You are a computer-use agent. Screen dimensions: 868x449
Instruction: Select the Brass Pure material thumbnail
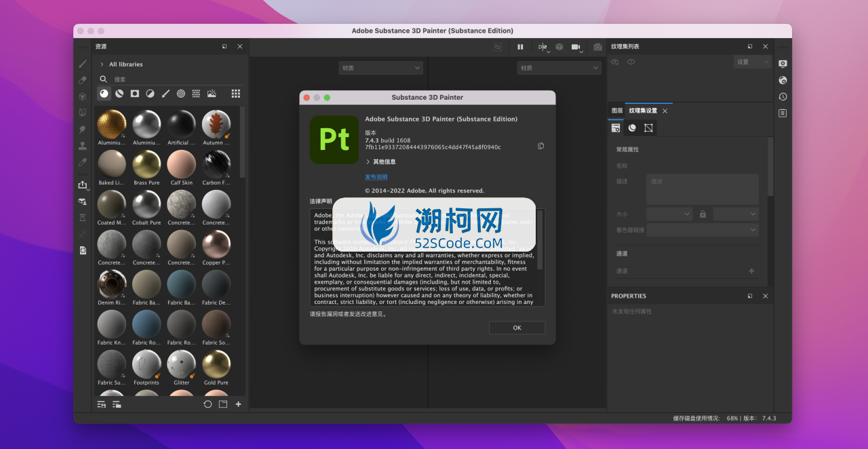tap(146, 164)
